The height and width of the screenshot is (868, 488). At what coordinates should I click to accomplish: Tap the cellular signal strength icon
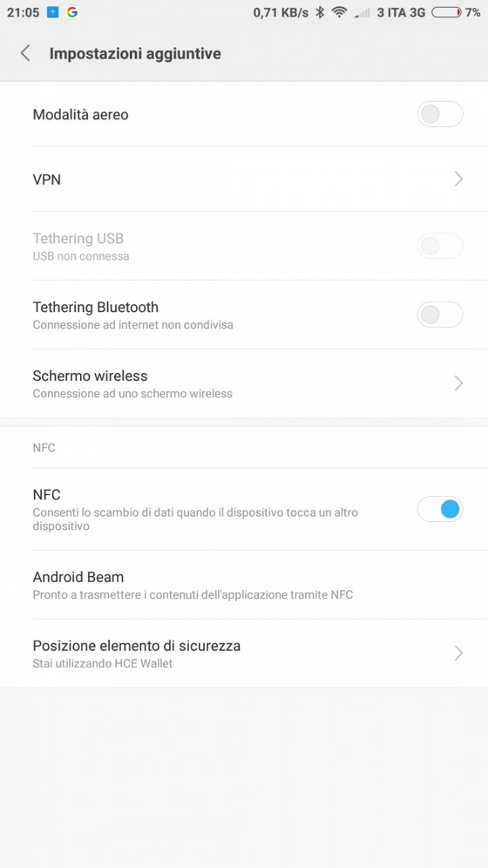(x=363, y=12)
